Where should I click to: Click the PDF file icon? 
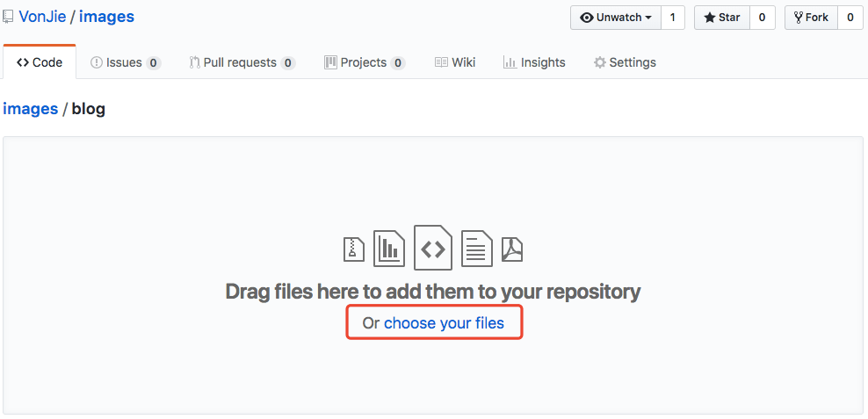click(512, 249)
